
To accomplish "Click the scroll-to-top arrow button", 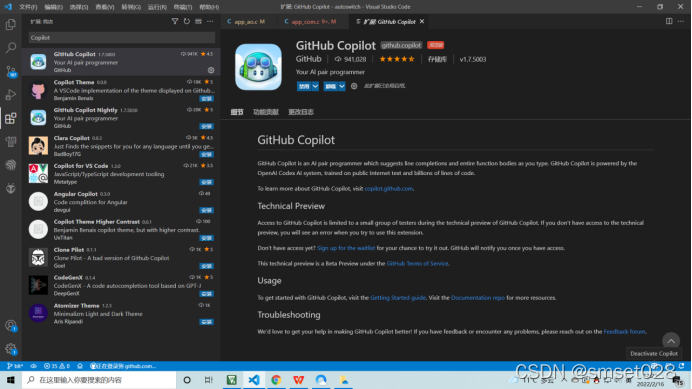I will [671, 341].
